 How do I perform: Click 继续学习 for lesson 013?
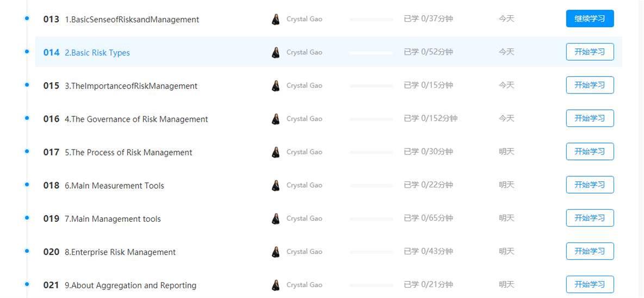(x=590, y=18)
